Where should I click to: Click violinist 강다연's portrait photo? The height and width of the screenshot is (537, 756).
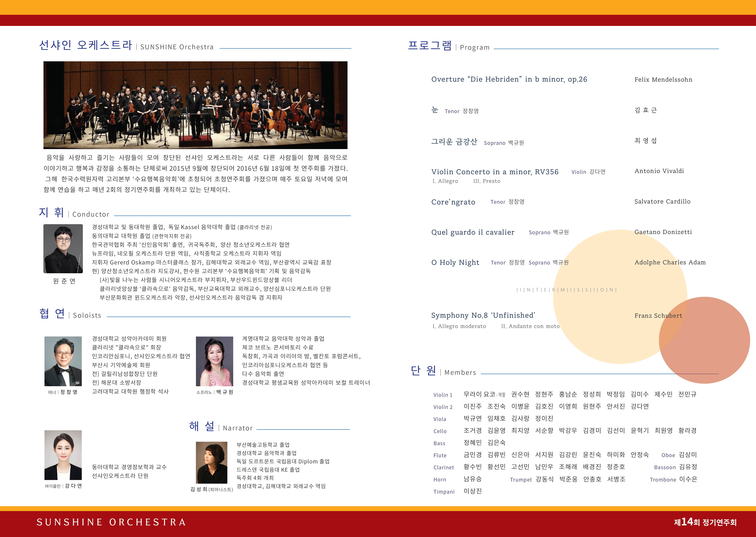[x=63, y=455]
